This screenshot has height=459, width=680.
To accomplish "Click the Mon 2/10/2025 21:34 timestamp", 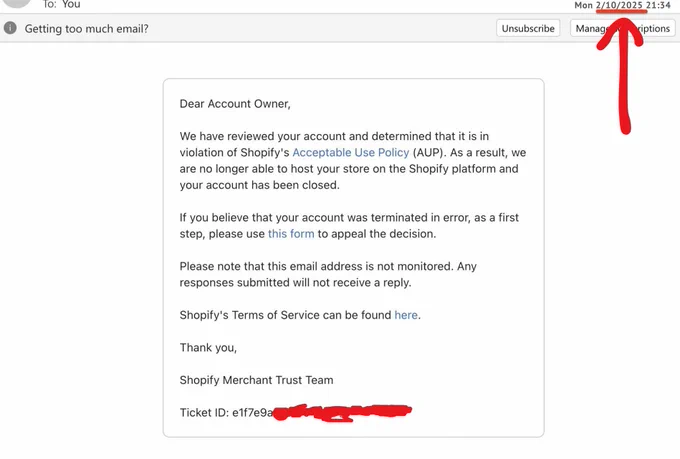I will coord(622,5).
